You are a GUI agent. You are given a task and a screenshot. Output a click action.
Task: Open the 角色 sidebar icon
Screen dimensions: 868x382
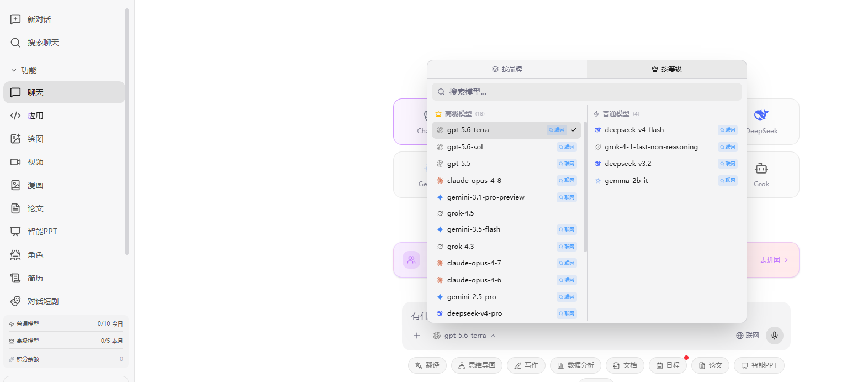[15, 255]
